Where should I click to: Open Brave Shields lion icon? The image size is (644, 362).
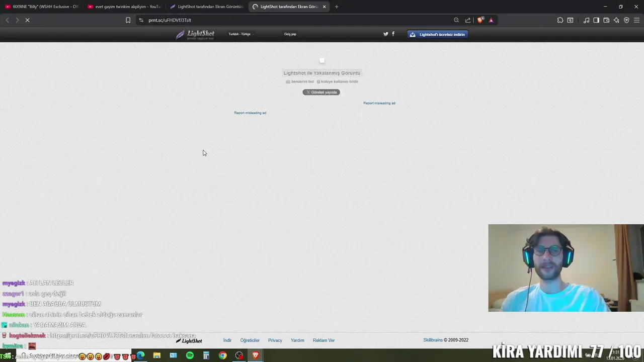click(x=480, y=20)
